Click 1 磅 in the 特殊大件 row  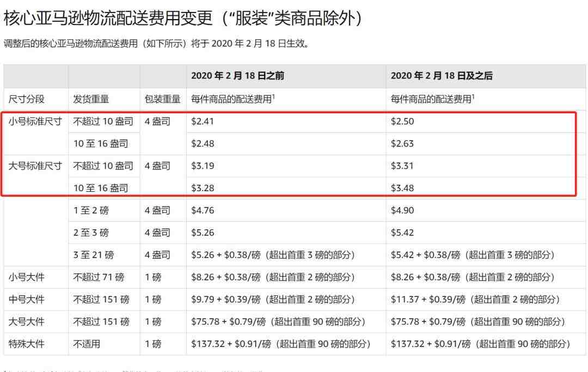153,344
